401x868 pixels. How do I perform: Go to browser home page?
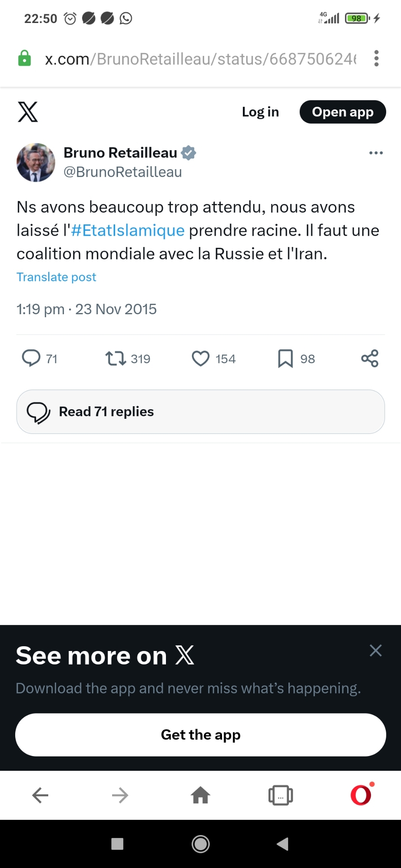200,795
